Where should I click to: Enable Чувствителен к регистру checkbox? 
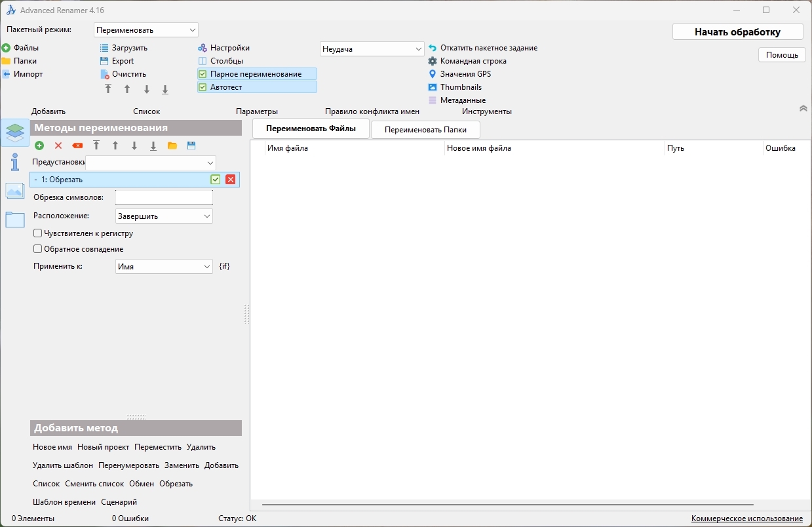coord(37,233)
